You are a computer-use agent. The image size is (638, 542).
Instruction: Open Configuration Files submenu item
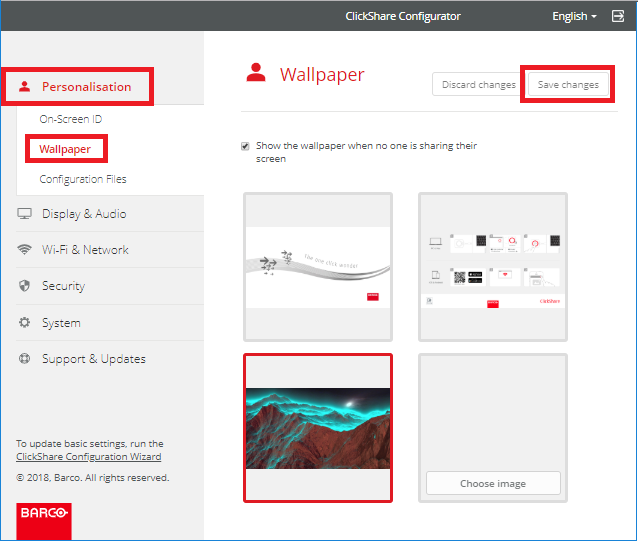coord(83,179)
